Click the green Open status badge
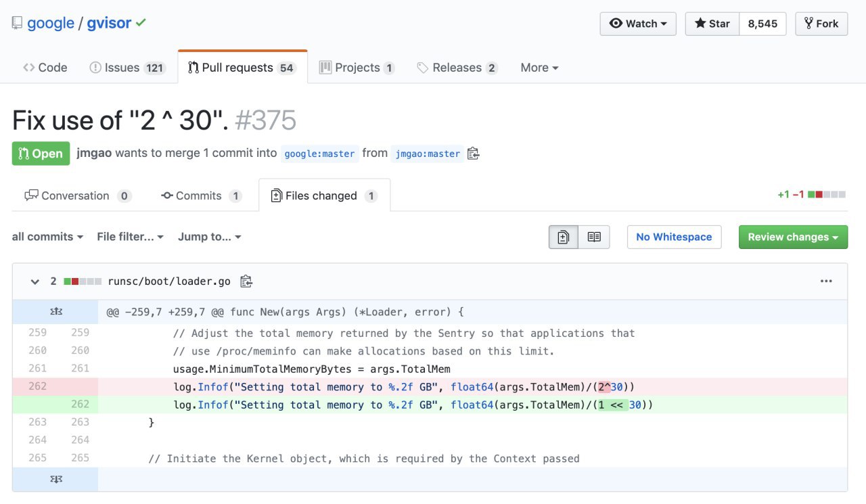The height and width of the screenshot is (504, 866). pos(41,154)
